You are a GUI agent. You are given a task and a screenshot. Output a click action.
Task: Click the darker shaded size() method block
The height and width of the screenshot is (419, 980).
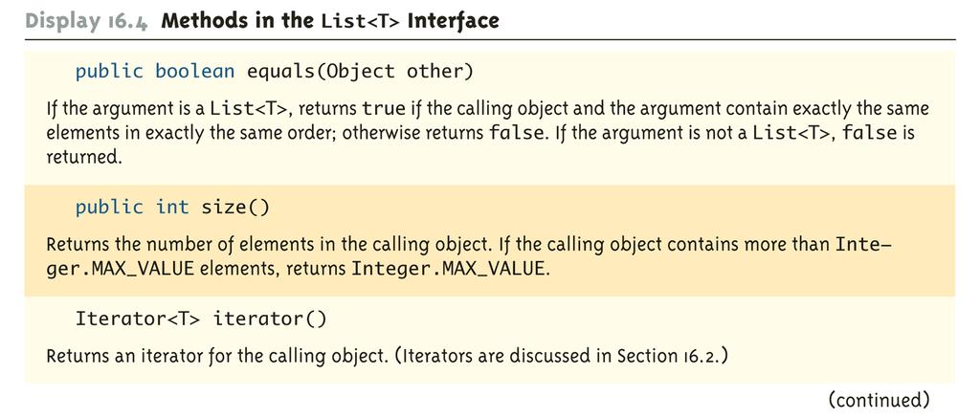pyautogui.click(x=490, y=240)
